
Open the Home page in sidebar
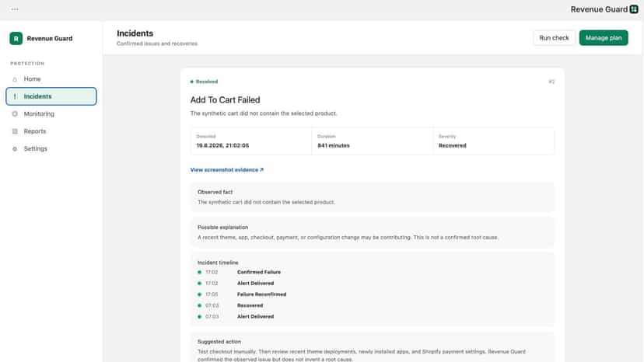[51, 78]
